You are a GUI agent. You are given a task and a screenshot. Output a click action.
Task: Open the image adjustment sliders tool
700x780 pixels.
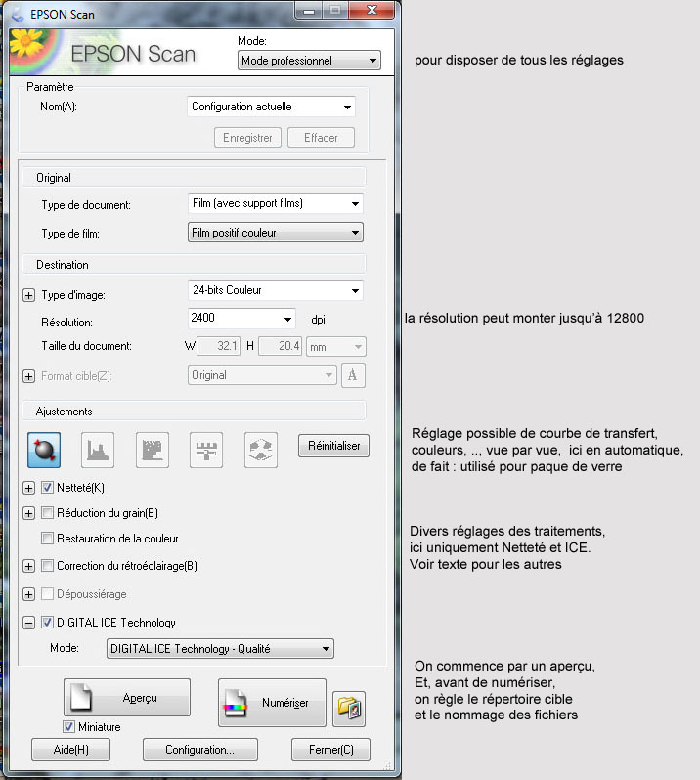tap(205, 449)
